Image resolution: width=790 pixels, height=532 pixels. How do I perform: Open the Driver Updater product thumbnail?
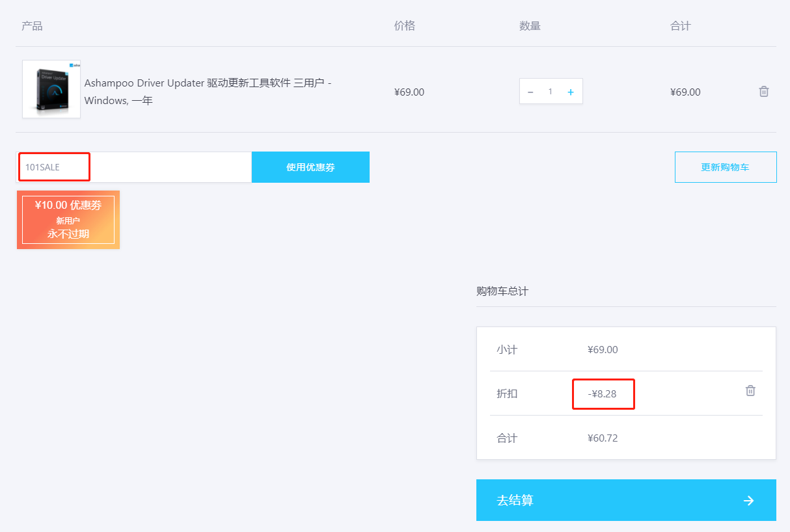[x=51, y=89]
